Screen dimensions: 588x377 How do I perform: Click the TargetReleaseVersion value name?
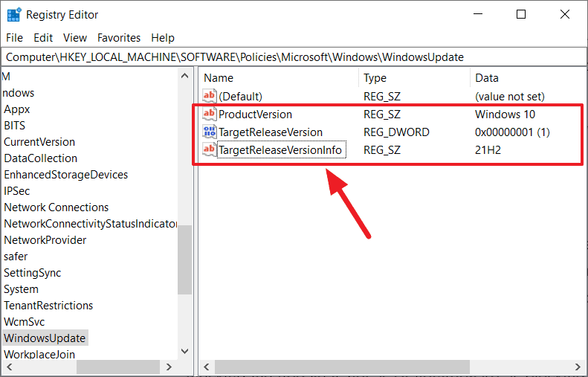coord(271,132)
